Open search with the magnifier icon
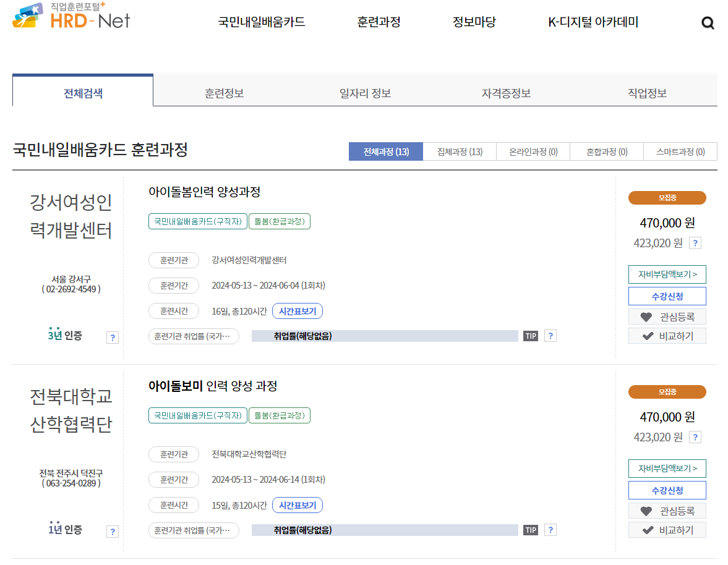This screenshot has height=565, width=728. point(708,22)
